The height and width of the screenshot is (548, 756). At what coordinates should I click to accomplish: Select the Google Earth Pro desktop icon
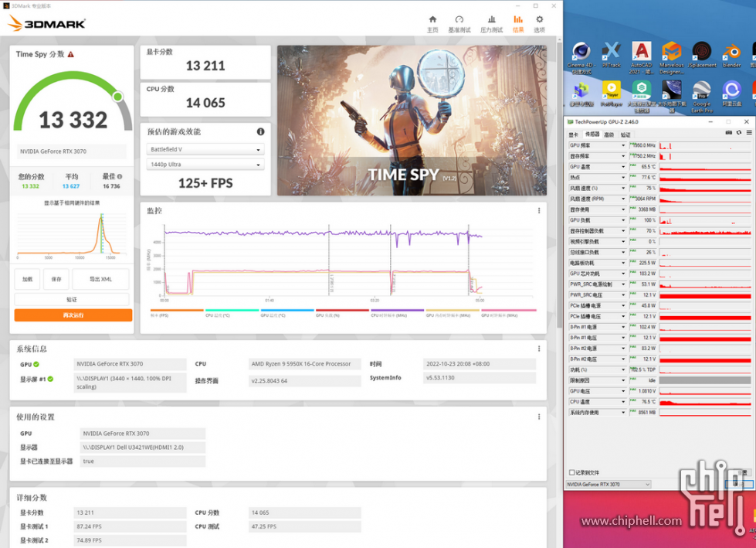pyautogui.click(x=701, y=97)
